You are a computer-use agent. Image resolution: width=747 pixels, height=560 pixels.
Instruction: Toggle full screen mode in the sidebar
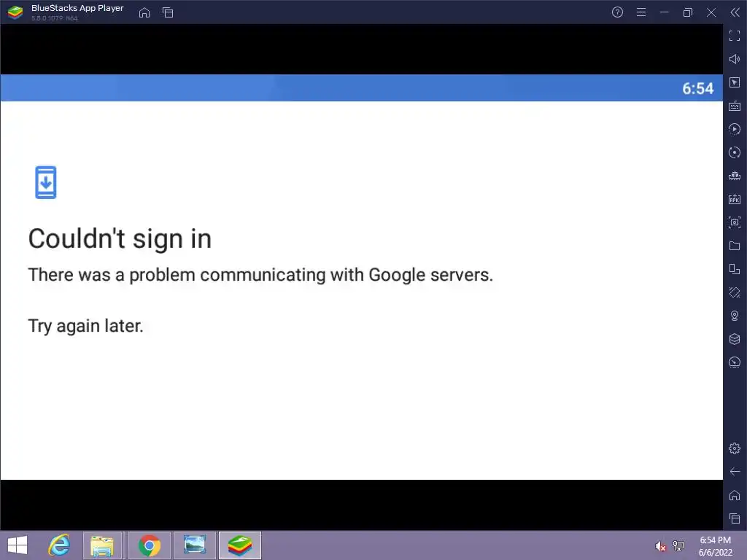735,36
